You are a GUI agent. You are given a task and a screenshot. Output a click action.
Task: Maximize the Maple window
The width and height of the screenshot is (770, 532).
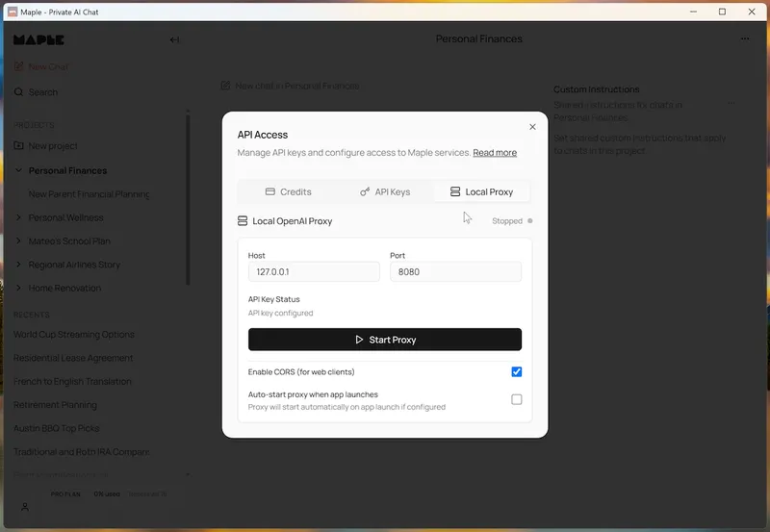click(x=723, y=12)
